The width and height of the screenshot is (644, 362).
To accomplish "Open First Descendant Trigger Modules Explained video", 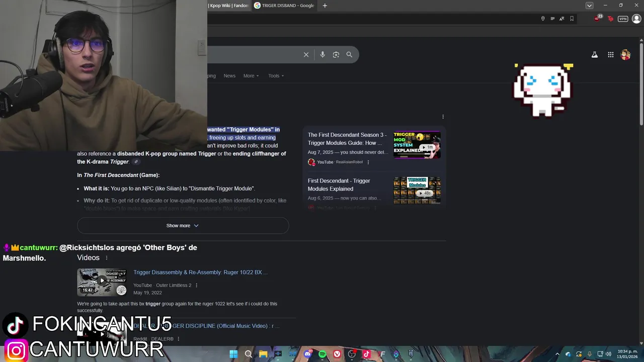I will 339,185.
